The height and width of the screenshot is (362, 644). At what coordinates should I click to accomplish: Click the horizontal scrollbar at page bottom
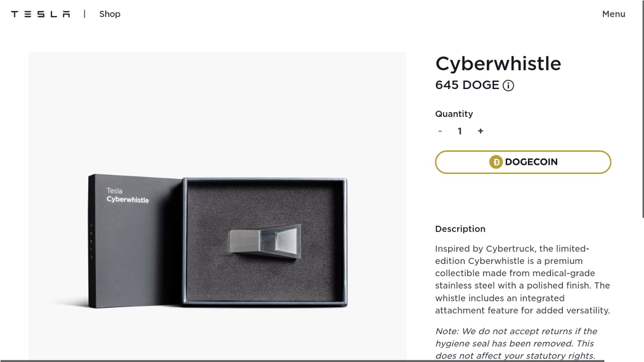point(301,360)
